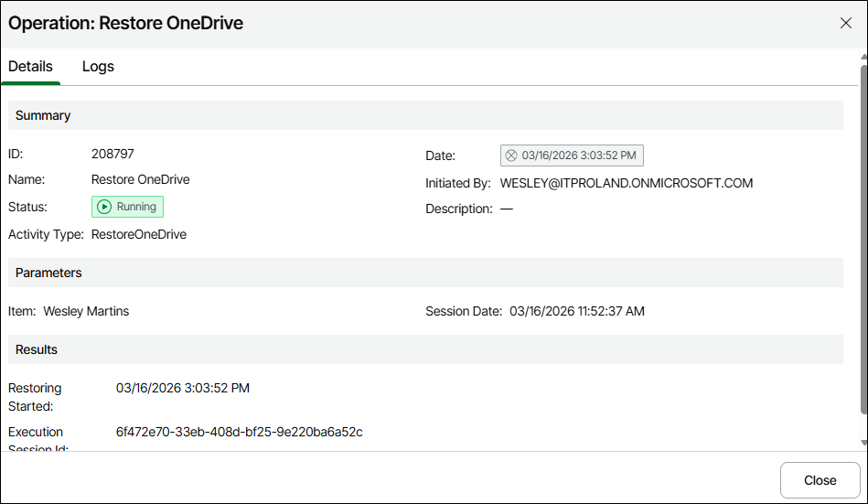
Task: Switch to the Logs tab
Action: point(98,67)
